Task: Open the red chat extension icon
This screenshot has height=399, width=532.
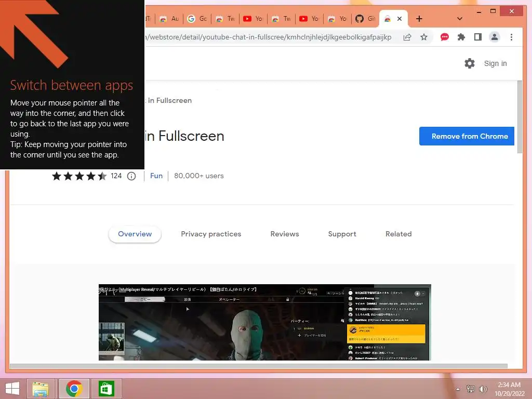Action: click(x=445, y=37)
